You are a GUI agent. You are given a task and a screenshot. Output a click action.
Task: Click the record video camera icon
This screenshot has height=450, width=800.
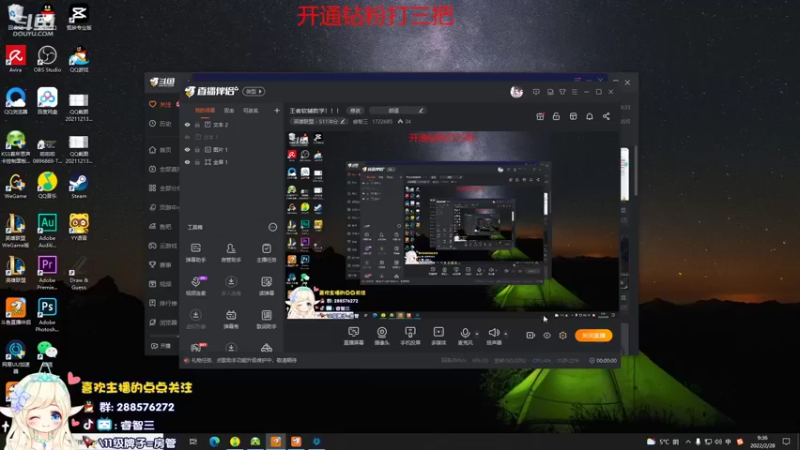tap(531, 335)
